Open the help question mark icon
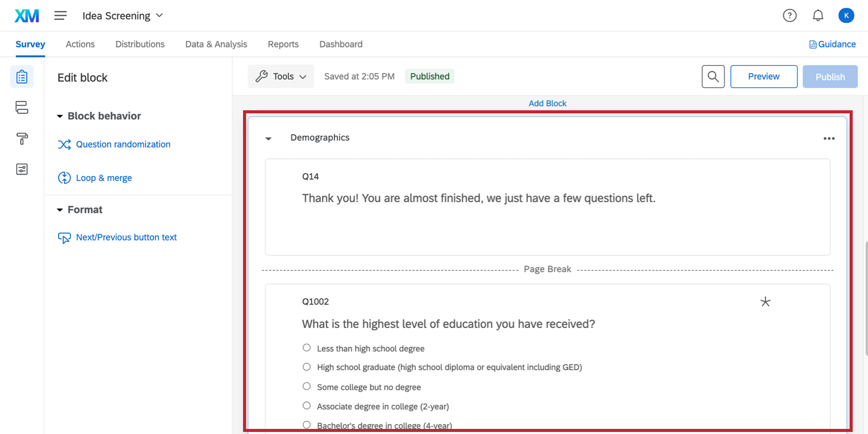The image size is (868, 434). click(x=789, y=16)
